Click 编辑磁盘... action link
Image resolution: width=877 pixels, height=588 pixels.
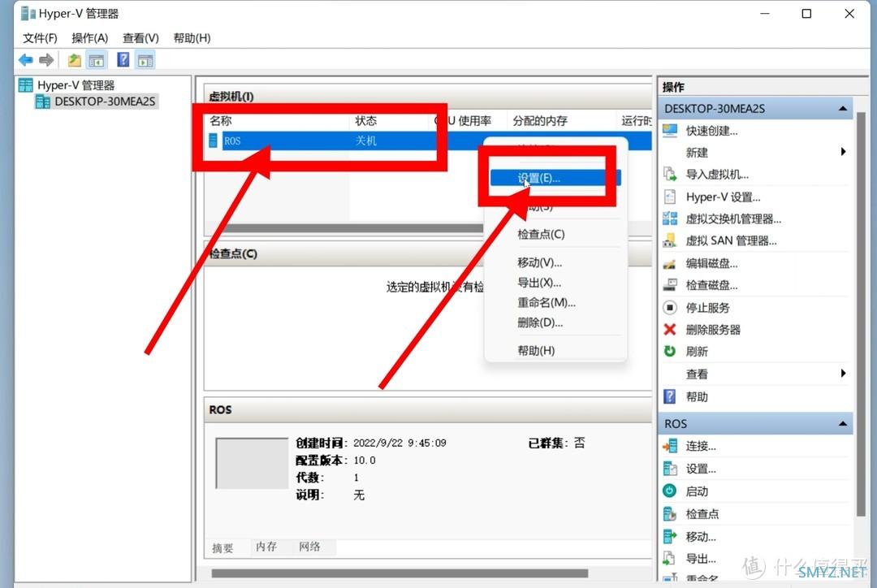pos(711,263)
